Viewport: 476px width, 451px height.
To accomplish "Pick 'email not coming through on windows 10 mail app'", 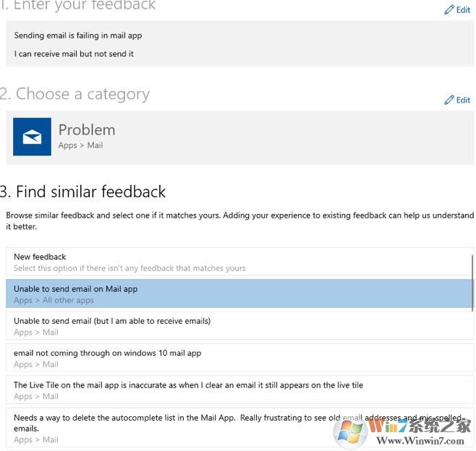I will pos(107,353).
